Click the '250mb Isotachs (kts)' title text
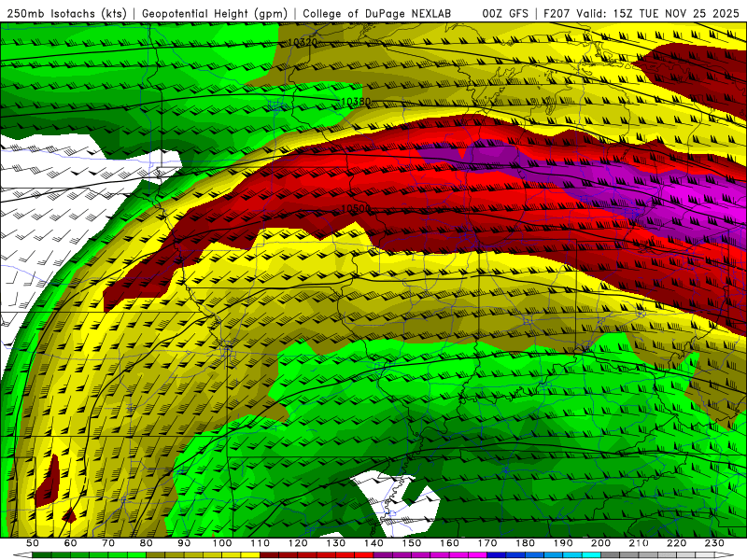This screenshot has height=560, width=747. pos(66,14)
